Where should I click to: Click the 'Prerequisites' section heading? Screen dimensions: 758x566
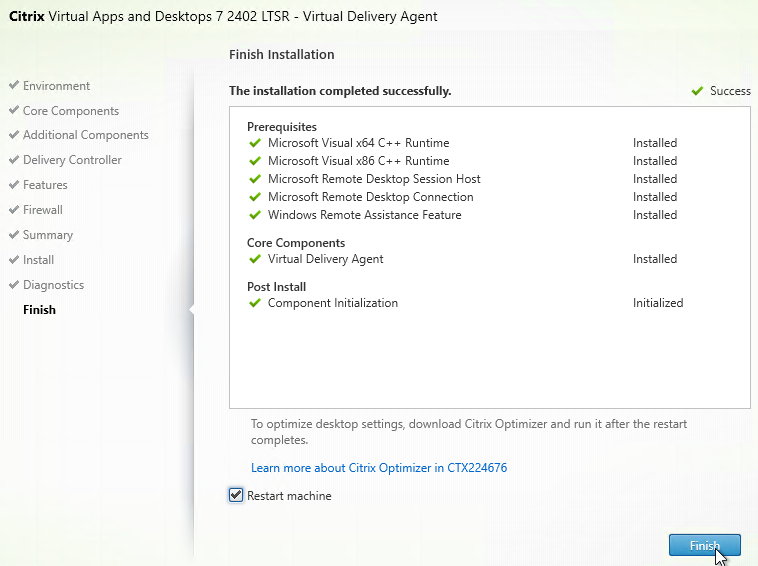tap(282, 127)
